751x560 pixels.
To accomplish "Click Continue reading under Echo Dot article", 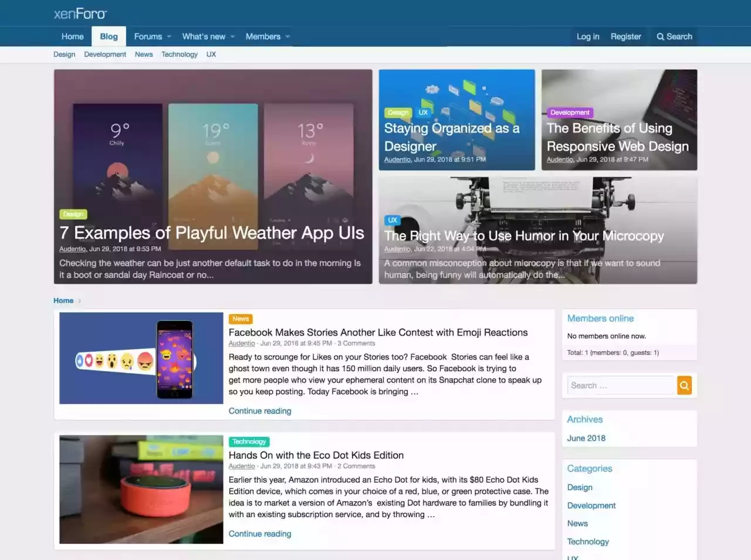I will [260, 534].
